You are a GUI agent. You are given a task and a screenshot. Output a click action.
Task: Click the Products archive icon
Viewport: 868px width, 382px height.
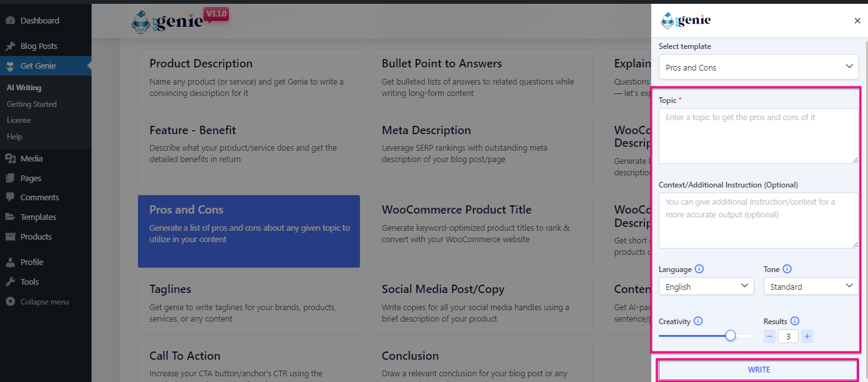tap(10, 237)
